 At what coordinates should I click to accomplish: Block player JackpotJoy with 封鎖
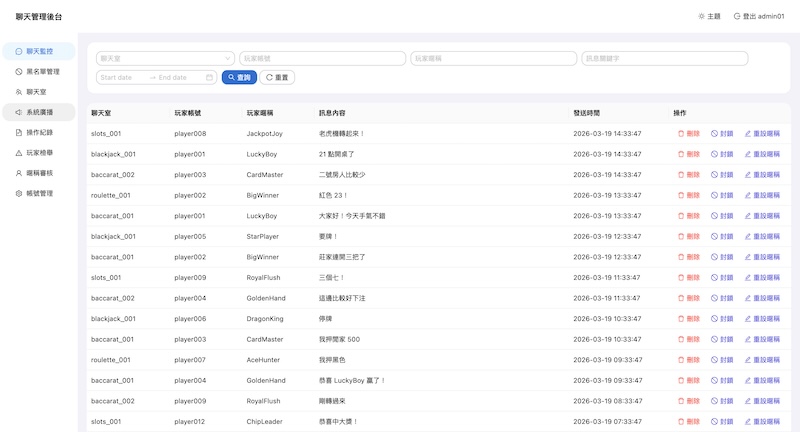click(722, 134)
